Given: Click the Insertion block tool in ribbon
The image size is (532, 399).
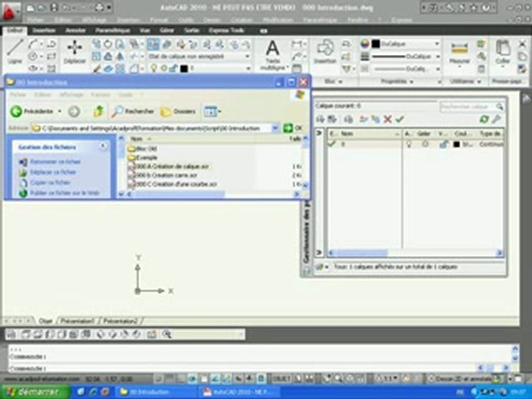Looking at the screenshot, I should 325,51.
